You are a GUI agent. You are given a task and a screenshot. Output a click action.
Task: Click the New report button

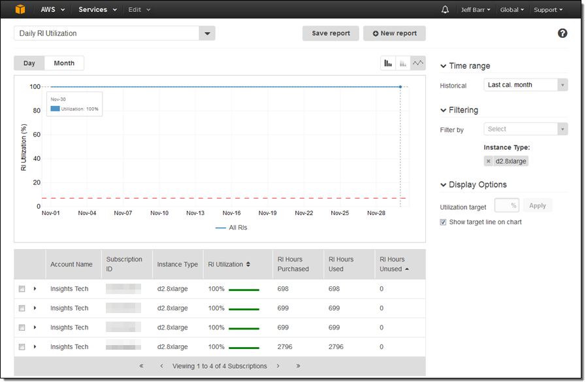(x=394, y=33)
